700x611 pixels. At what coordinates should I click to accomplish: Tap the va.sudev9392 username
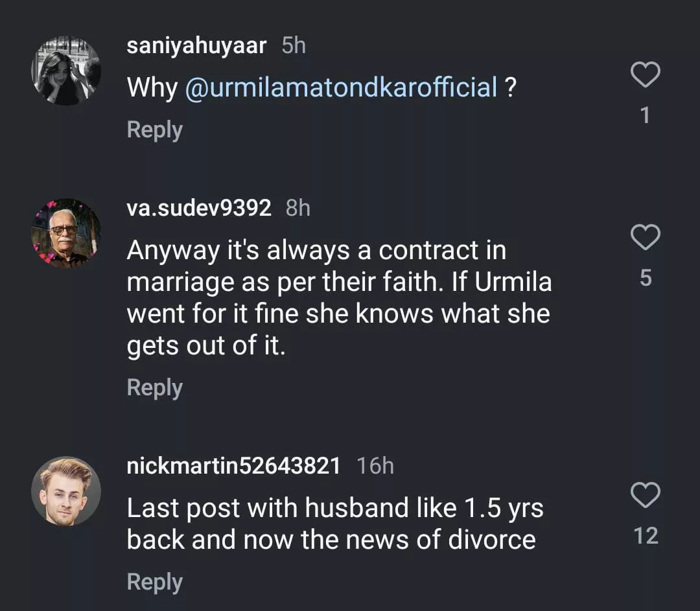(x=199, y=208)
